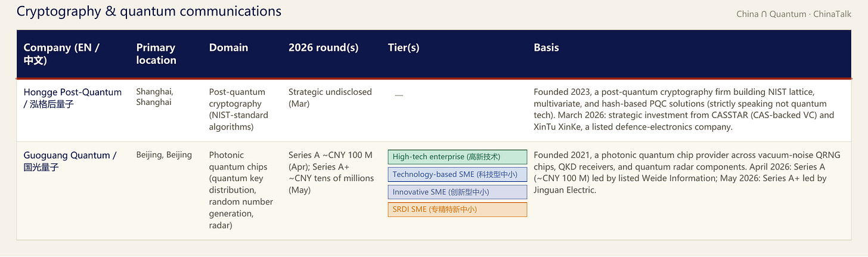This screenshot has height=257, width=868.
Task: Click the 'Series A ~CNY 100 M (Apr)' round cell
Action: pos(331,172)
